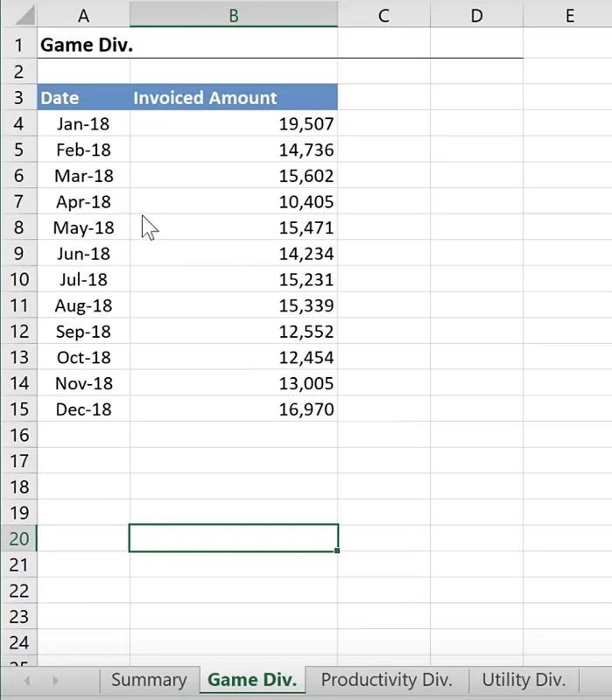Select column B header
The image size is (612, 700).
(x=233, y=15)
